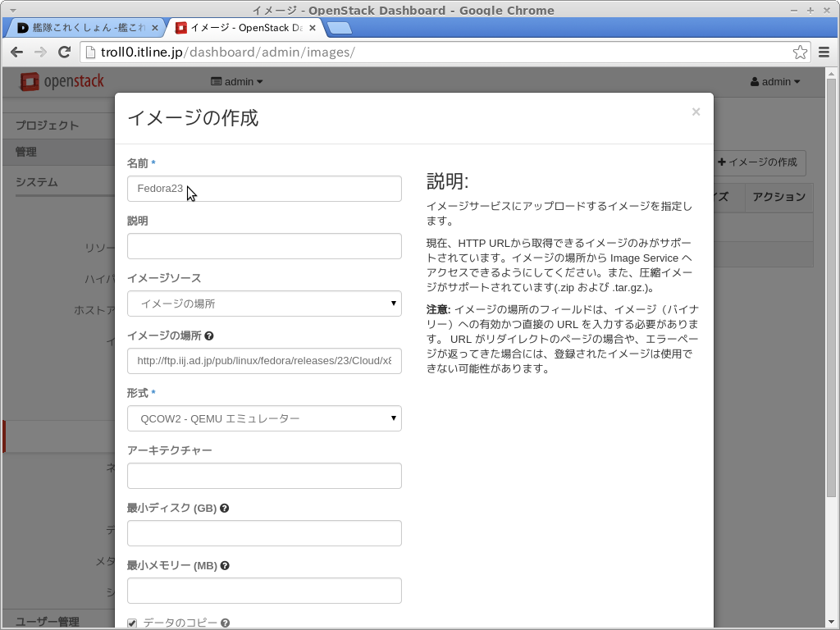Viewport: 840px width, 630px height.
Task: Open a new browser tab
Action: (339, 28)
